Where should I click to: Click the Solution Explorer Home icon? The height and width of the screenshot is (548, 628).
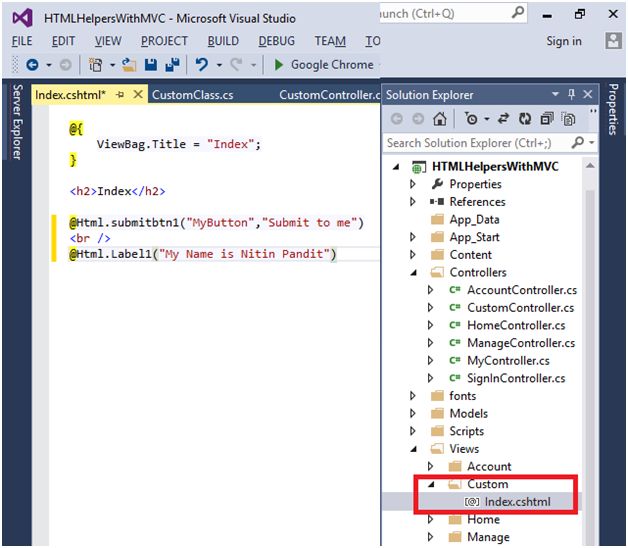tap(440, 119)
